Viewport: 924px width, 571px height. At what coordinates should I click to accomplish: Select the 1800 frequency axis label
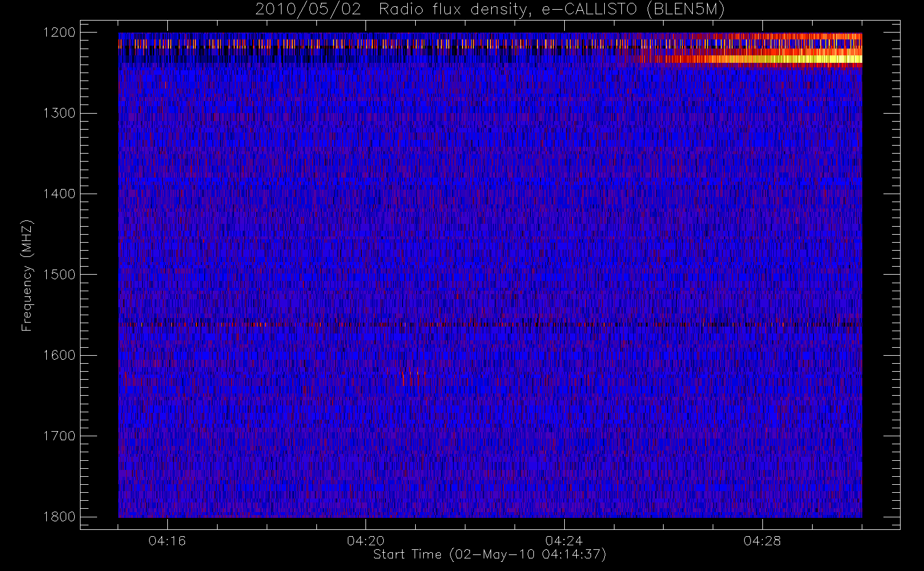tap(59, 516)
